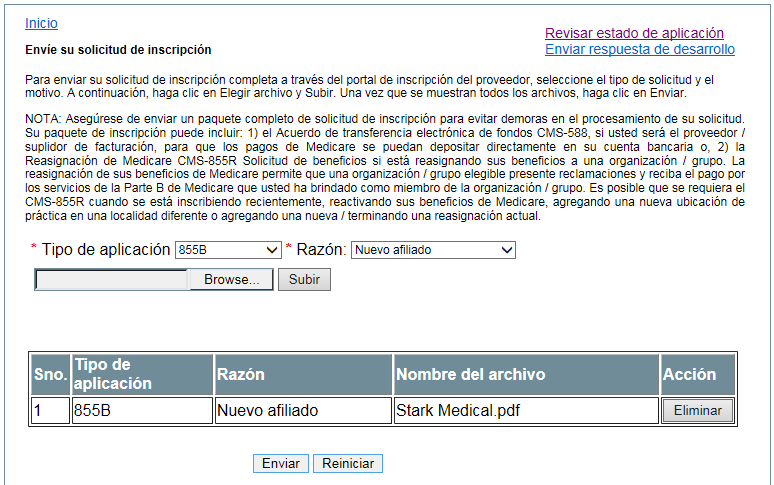Open Enviar respuesta de desarrollo link
Viewport: 774px width, 485px height.
[639, 49]
